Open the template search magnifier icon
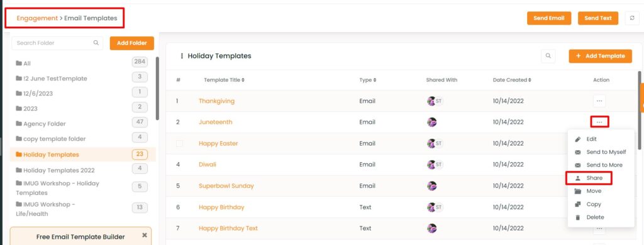This screenshot has height=245, width=644. [x=548, y=56]
